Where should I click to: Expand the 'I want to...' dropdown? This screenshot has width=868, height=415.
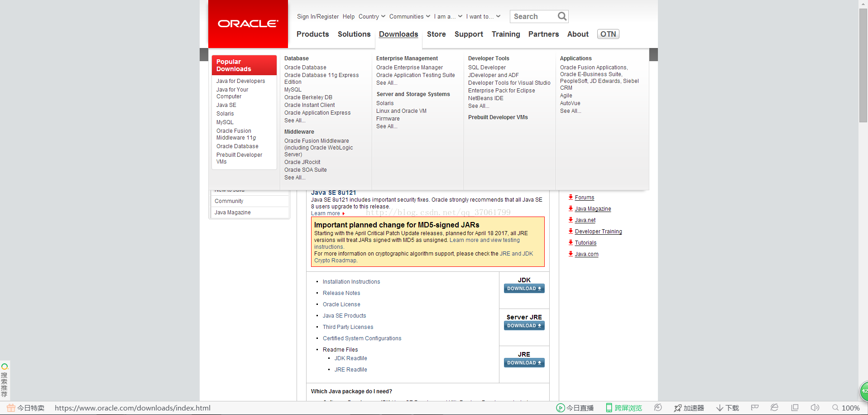coord(483,16)
